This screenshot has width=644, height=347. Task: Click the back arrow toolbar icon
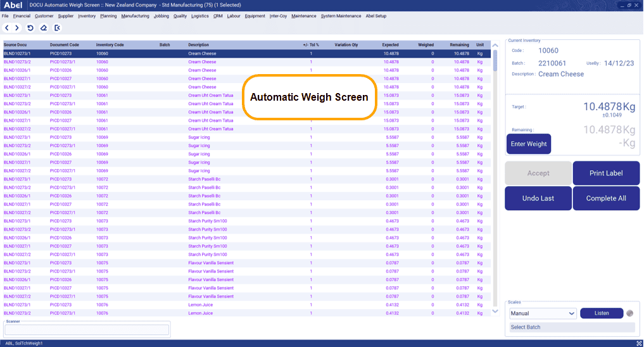pyautogui.click(x=7, y=28)
